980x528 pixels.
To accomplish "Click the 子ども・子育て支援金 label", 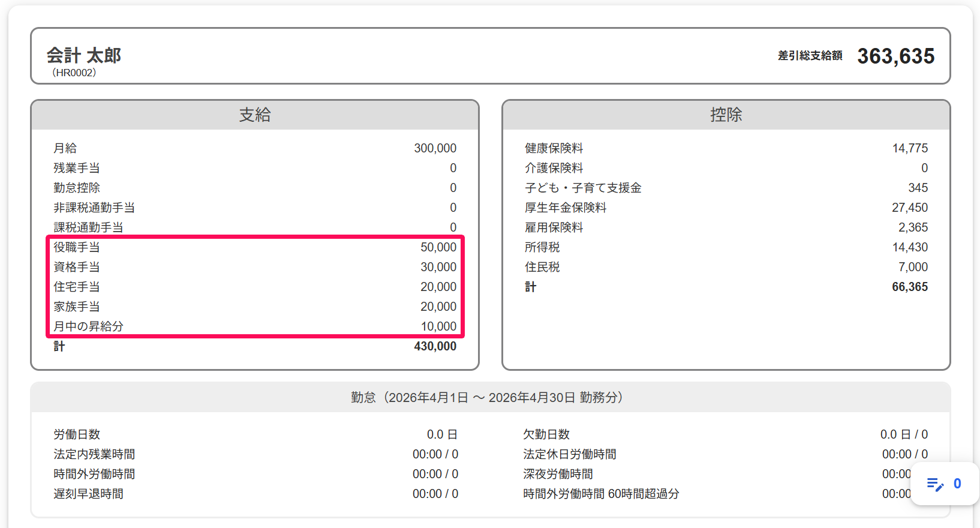I will coord(583,188).
